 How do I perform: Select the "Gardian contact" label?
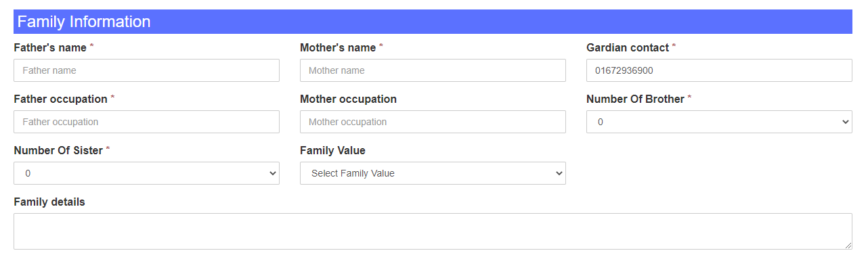tap(628, 47)
